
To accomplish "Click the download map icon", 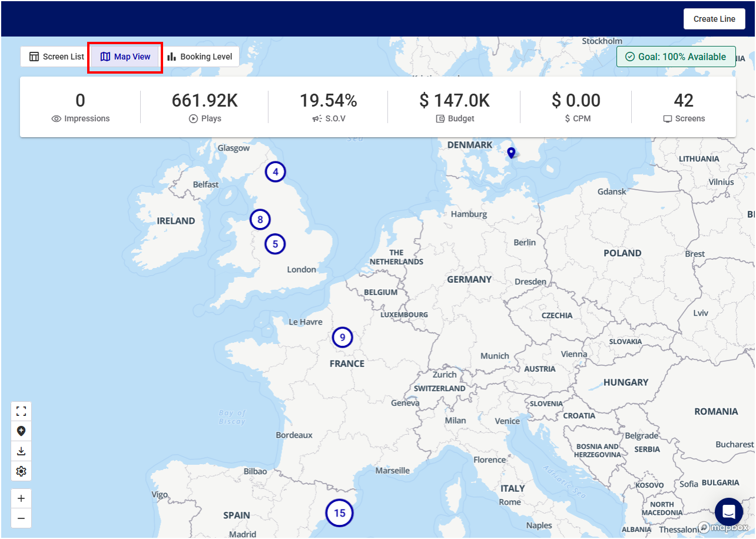I will coord(21,451).
